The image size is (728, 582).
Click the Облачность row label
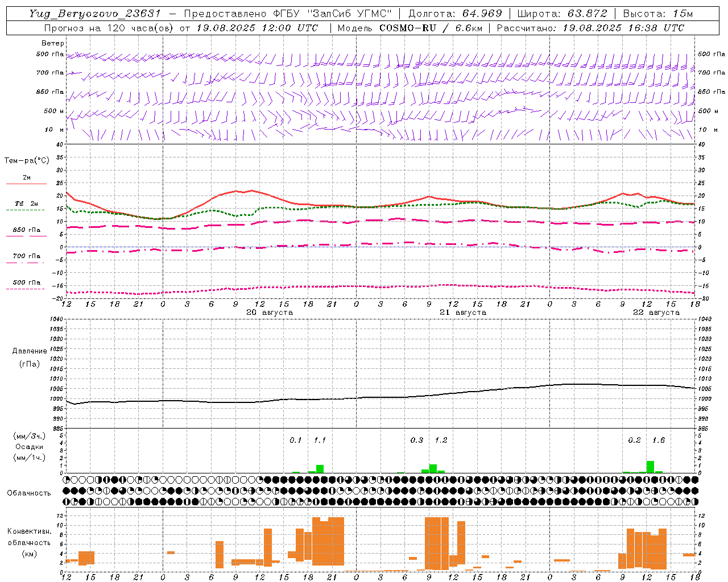click(29, 493)
